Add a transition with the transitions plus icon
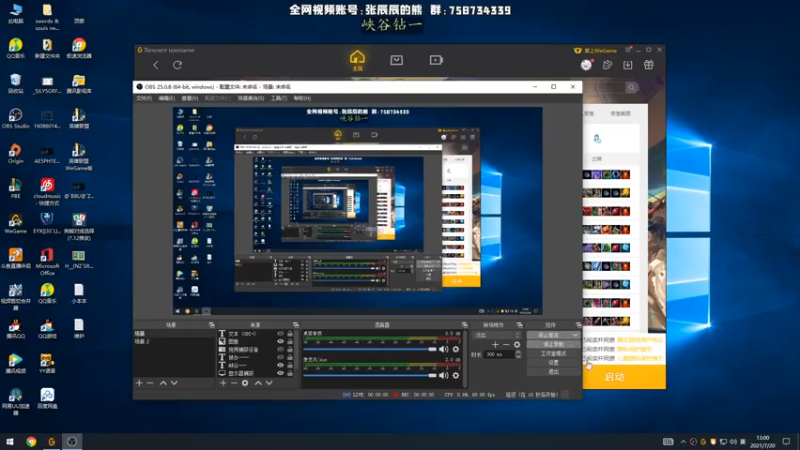Image resolution: width=800 pixels, height=450 pixels. (x=495, y=344)
